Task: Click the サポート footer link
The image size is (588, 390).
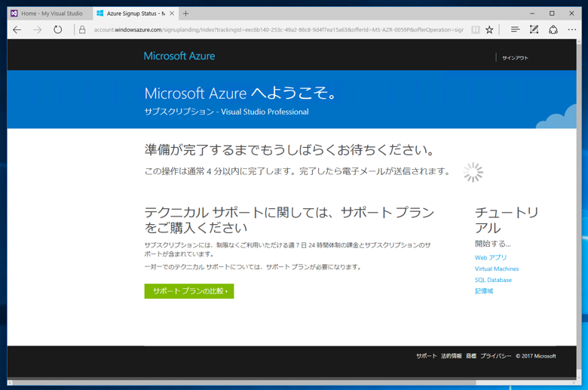Action: tap(427, 356)
